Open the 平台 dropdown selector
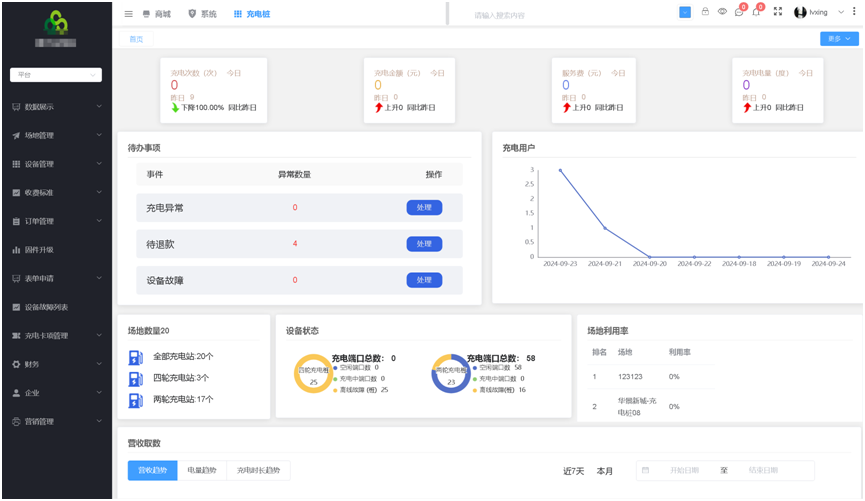Screen dimensions: 865x501 click(55, 75)
